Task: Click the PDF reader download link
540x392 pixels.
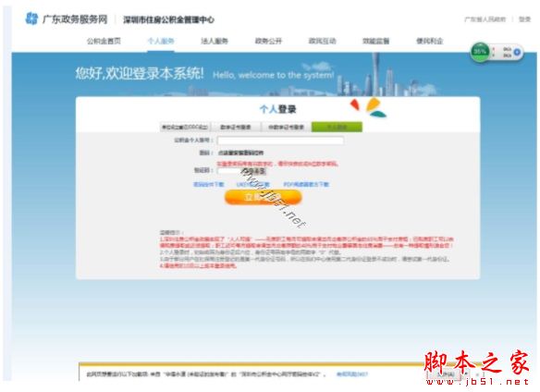Action: 306,184
